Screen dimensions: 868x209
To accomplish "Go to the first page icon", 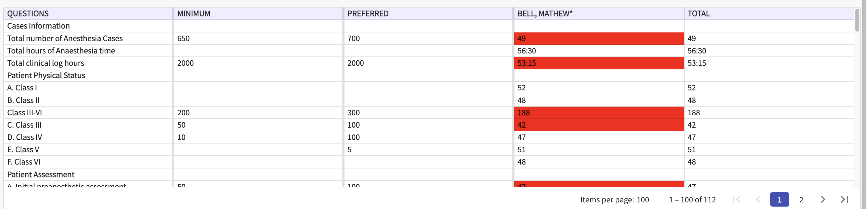I will click(x=736, y=200).
